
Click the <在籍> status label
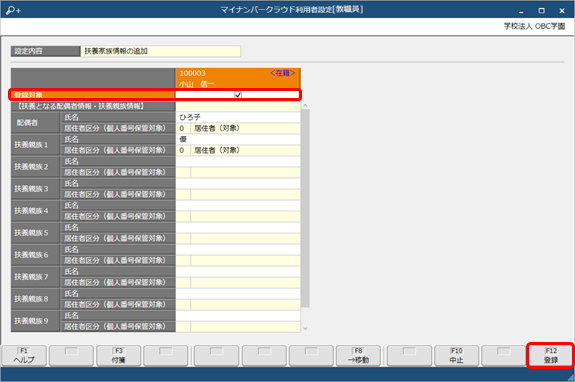[282, 73]
